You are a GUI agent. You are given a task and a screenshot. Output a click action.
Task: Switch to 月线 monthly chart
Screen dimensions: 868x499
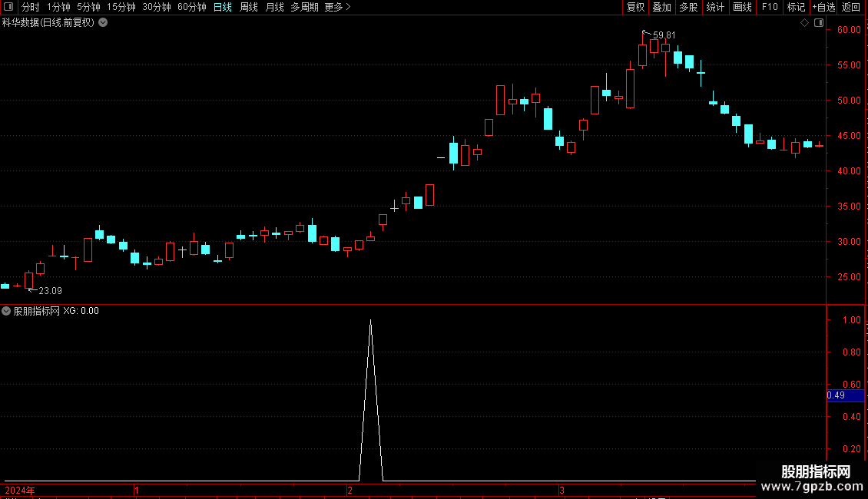pos(274,7)
